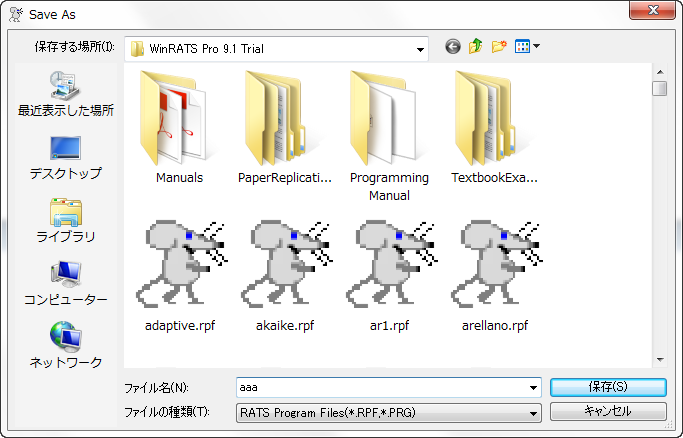683x438 pixels.
Task: Go to Libraries (ライブラリ) location
Action: click(66, 221)
